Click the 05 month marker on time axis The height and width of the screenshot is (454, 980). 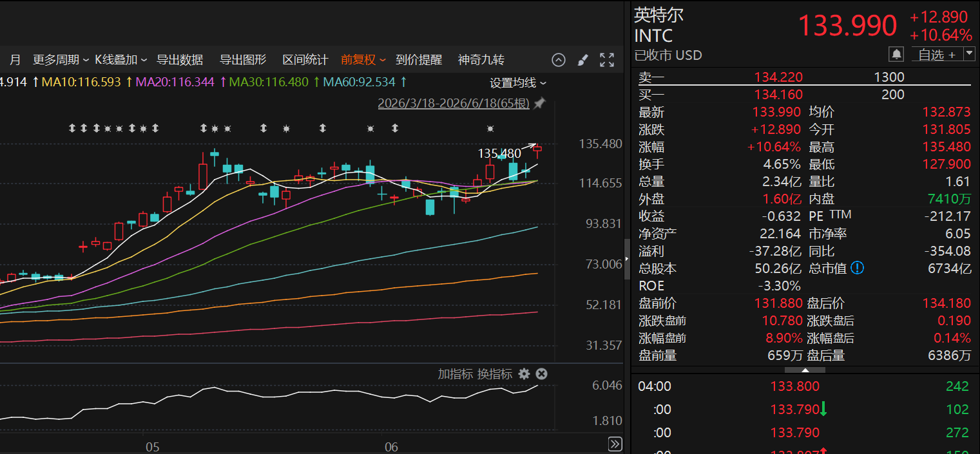[152, 447]
